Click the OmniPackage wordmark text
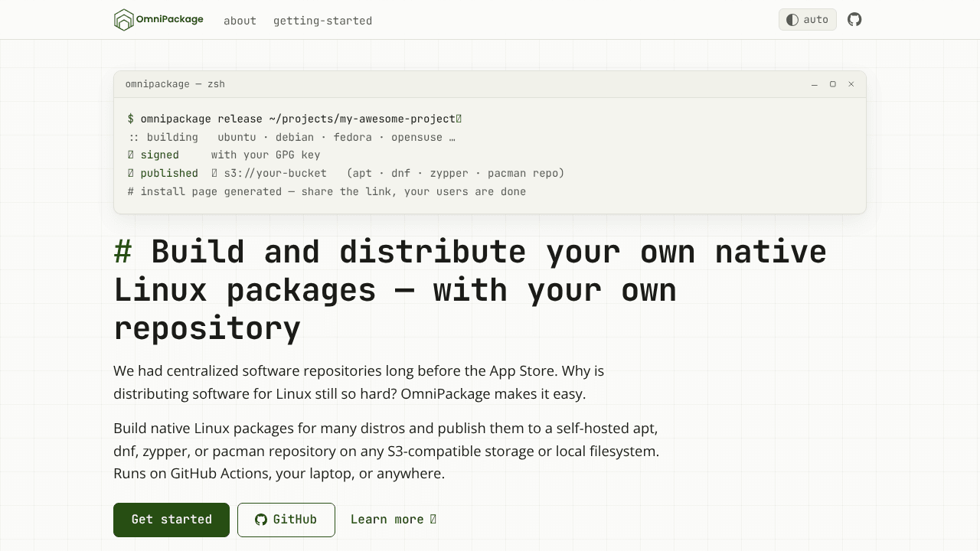 (x=170, y=20)
